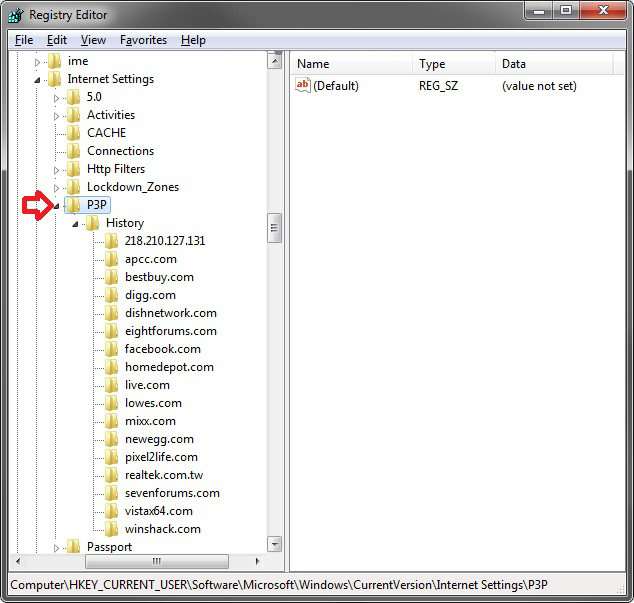Maximize the Registry Editor window

[566, 11]
